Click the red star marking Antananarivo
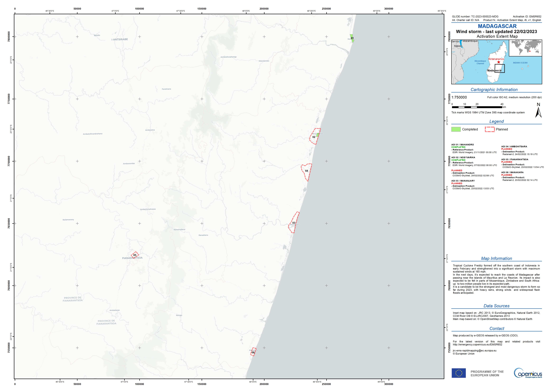This screenshot has width=555, height=392. [499, 62]
